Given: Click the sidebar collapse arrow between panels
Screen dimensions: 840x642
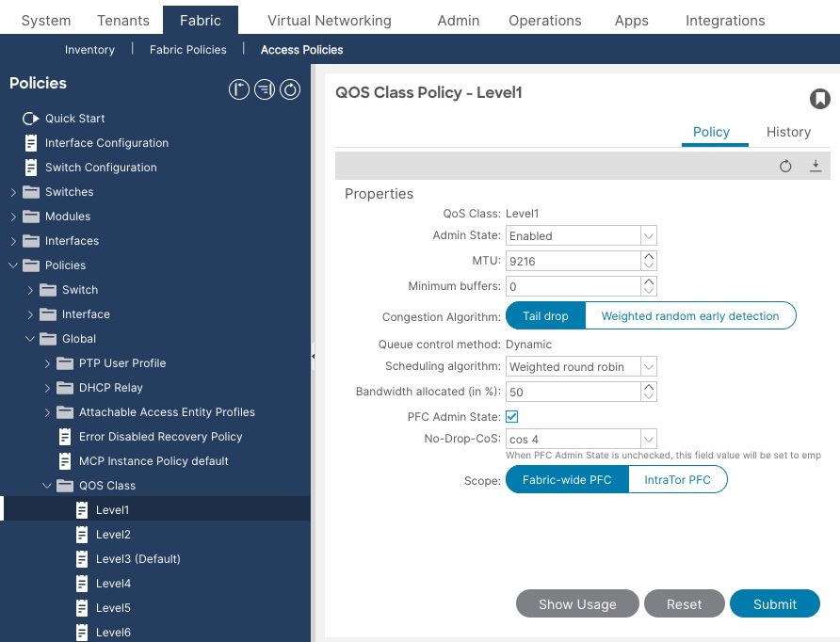Looking at the screenshot, I should pyautogui.click(x=314, y=358).
